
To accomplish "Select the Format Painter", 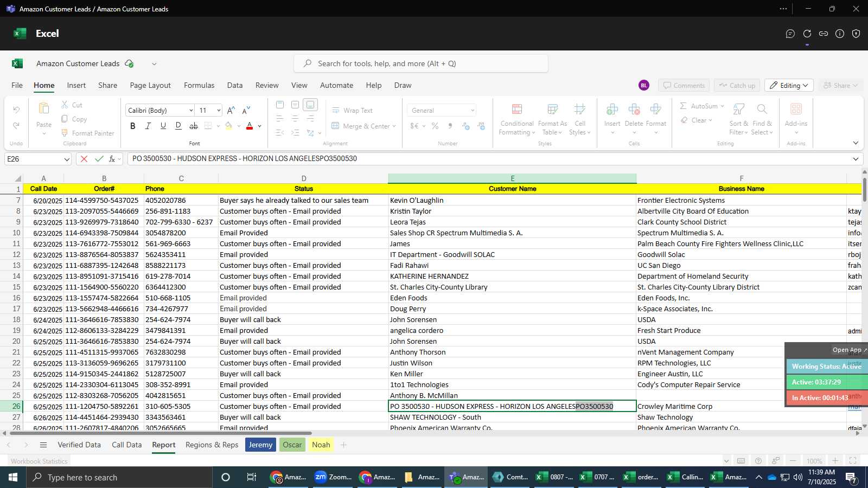I will click(87, 133).
